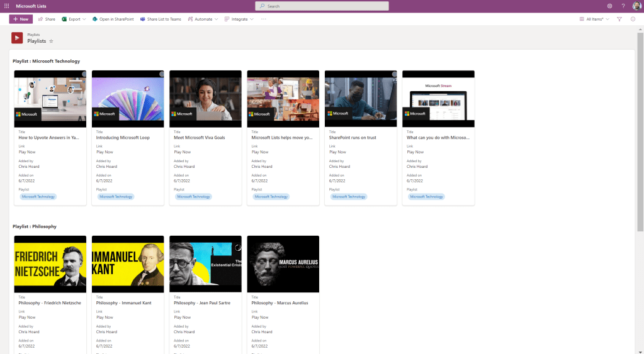
Task: Click Play Now on Meet Microsoft Viva Goals
Action: point(183,152)
